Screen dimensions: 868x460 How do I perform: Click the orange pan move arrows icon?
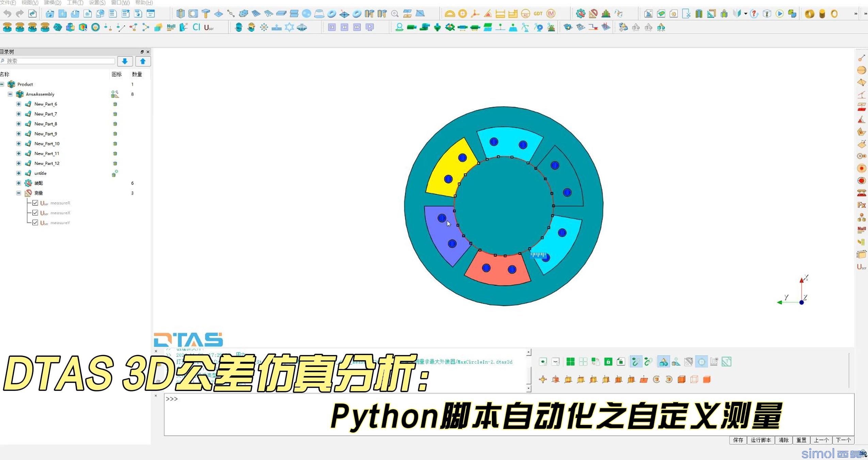[x=543, y=379]
